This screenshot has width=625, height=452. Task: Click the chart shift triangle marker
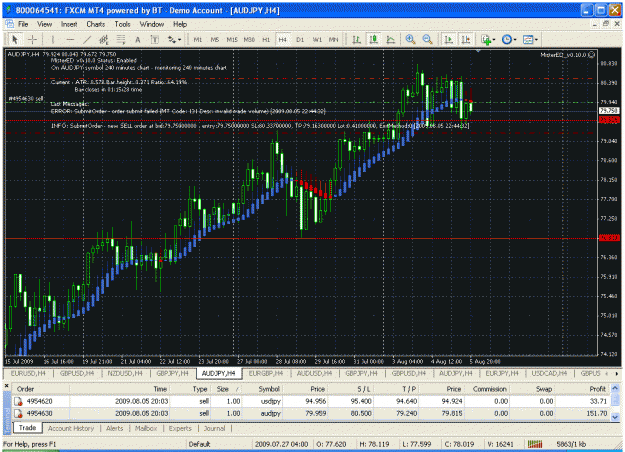point(478,51)
